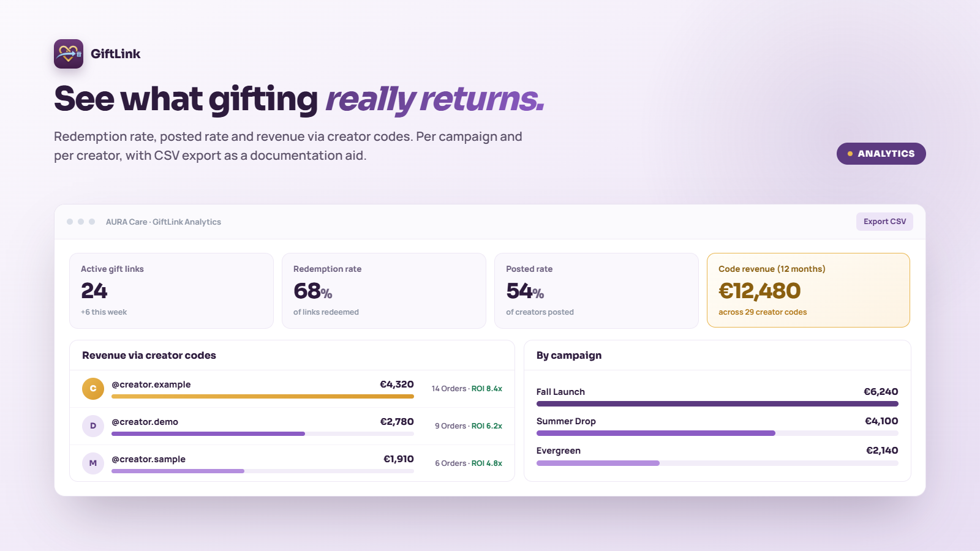The width and height of the screenshot is (980, 551).
Task: Open the Posted rate 54% card
Action: 597,291
